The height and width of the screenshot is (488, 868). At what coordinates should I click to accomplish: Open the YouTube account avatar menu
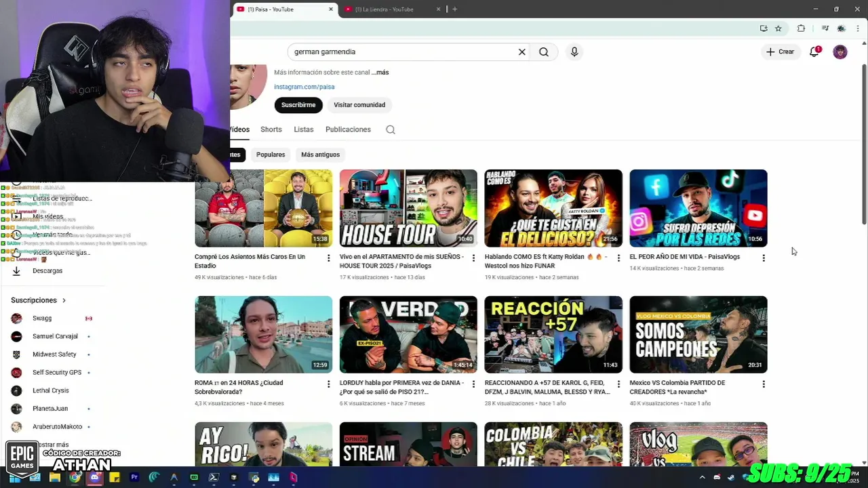click(840, 52)
